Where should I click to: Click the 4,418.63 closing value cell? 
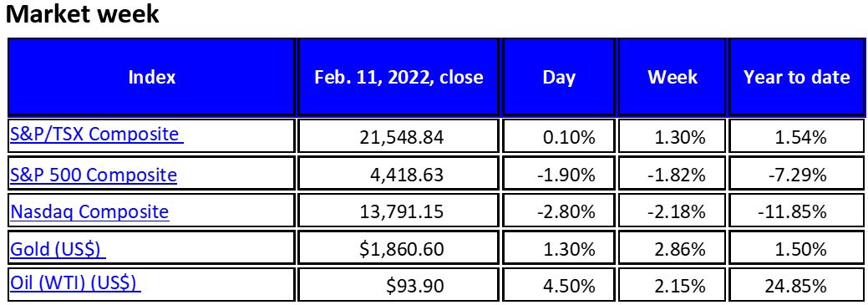click(398, 175)
